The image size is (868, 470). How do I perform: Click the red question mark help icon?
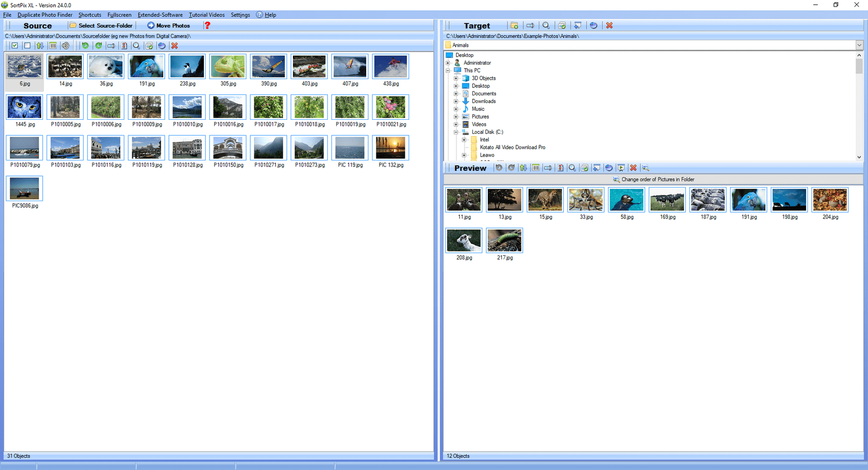207,25
